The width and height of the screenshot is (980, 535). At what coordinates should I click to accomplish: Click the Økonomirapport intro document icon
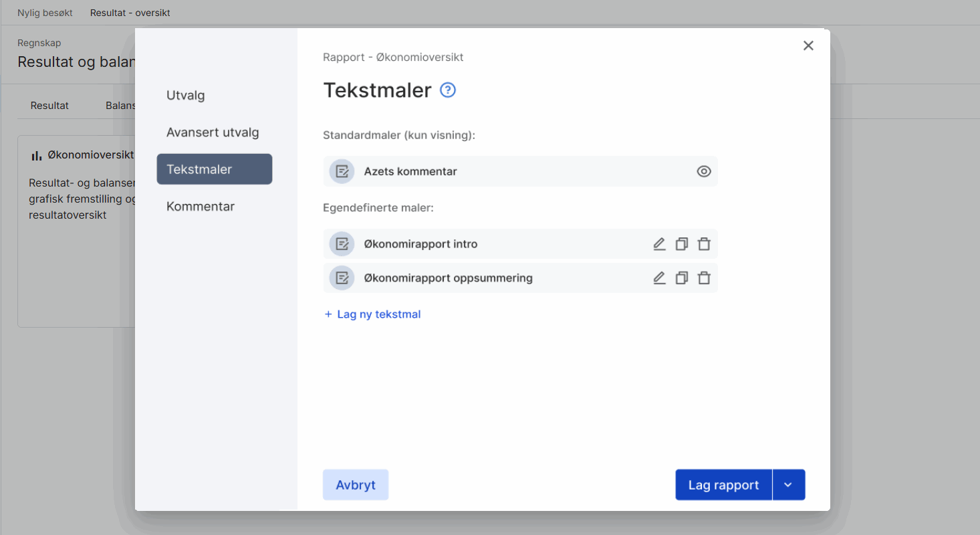pos(342,244)
